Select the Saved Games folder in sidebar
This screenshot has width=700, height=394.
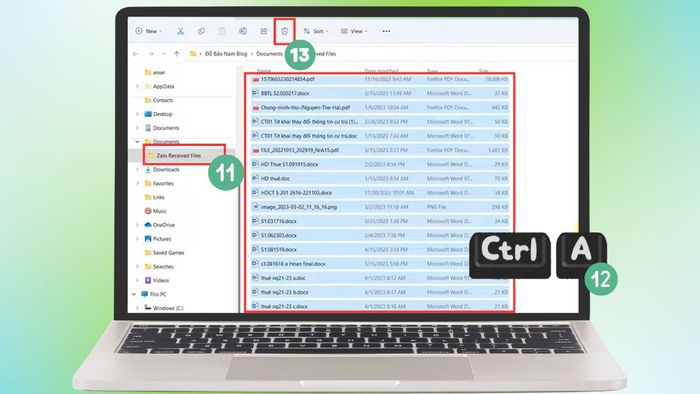click(x=168, y=253)
